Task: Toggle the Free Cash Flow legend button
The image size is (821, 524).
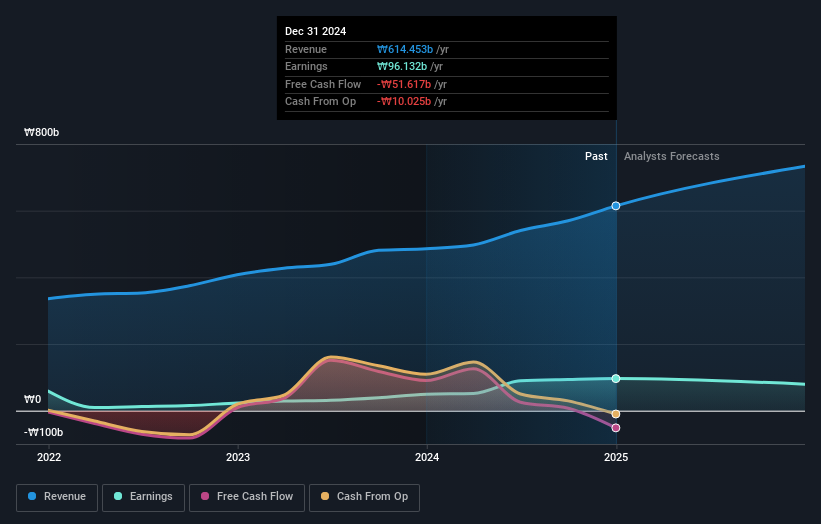Action: [x=247, y=497]
